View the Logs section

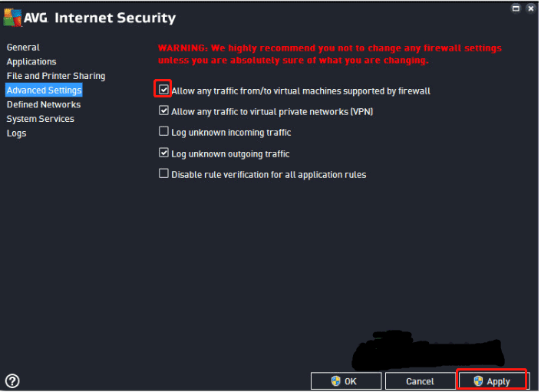[x=16, y=133]
